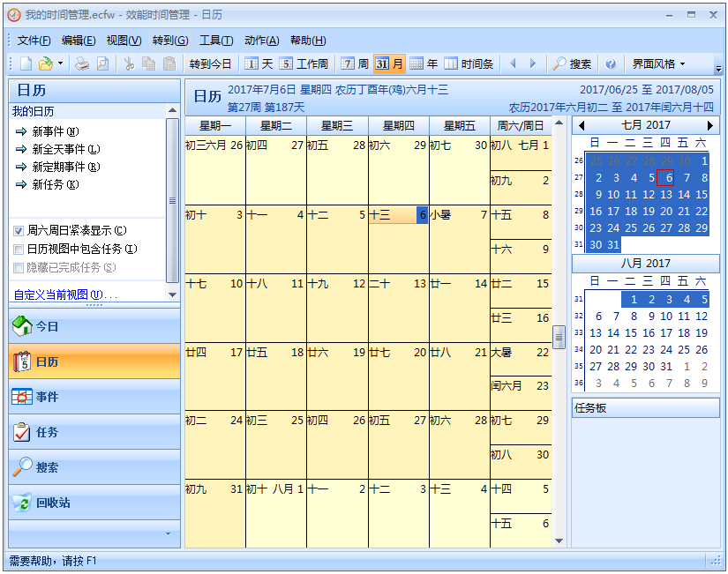This screenshot has width=728, height=574.
Task: Click 转到今日 to jump to today
Action: [x=209, y=63]
